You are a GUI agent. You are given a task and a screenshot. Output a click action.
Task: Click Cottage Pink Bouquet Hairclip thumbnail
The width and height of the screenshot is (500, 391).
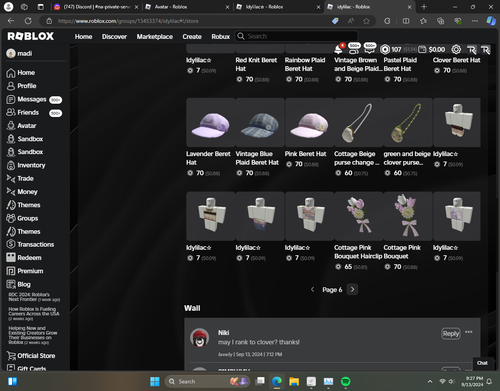click(359, 216)
